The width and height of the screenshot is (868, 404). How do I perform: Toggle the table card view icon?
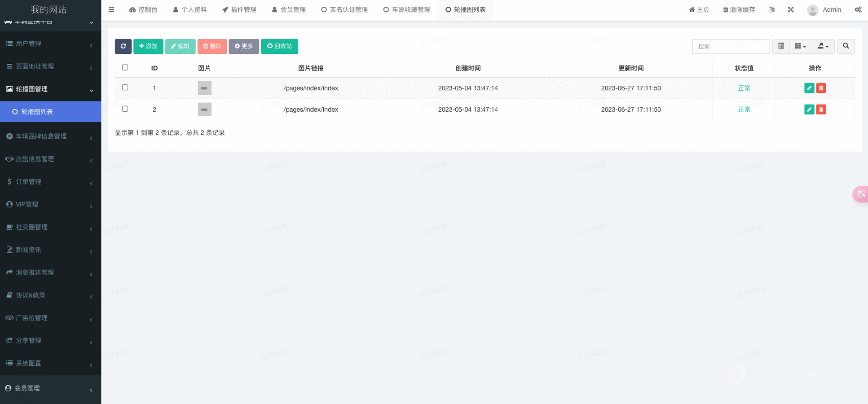click(x=781, y=46)
